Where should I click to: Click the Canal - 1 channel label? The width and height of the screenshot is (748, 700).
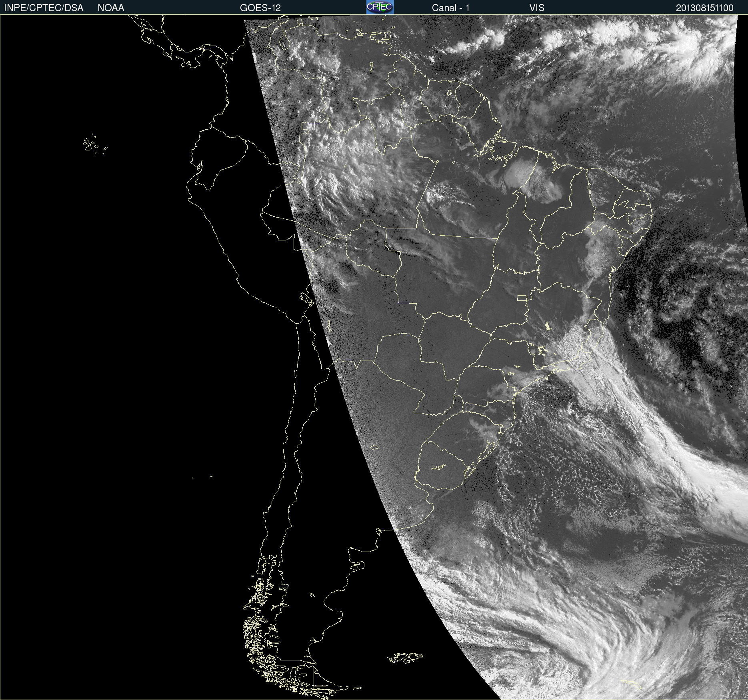(451, 8)
